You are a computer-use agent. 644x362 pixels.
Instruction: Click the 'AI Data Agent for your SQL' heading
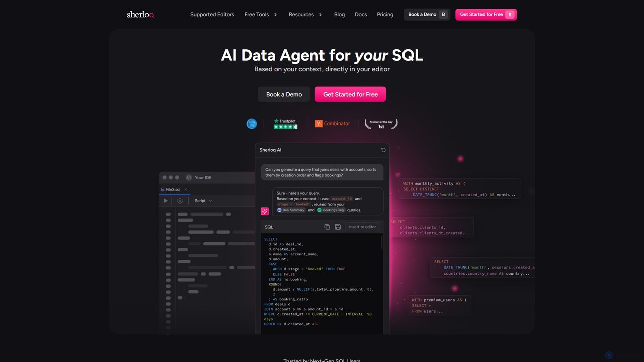[322, 55]
